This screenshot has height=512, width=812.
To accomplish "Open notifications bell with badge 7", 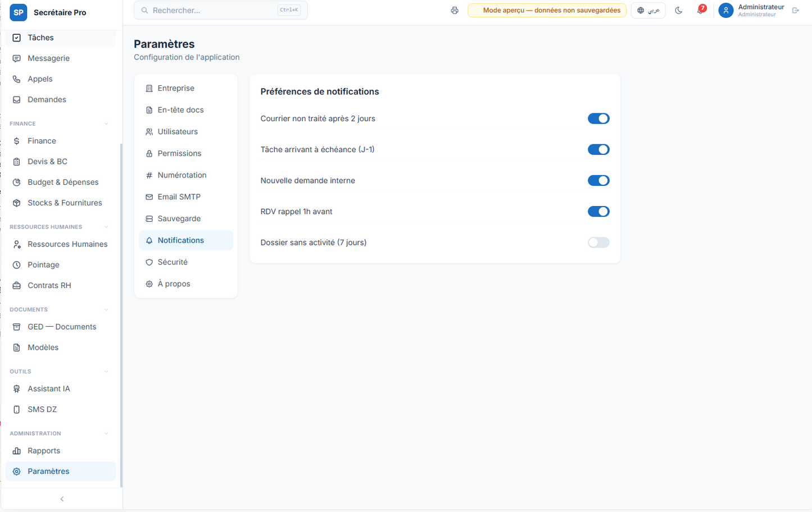I will click(x=701, y=10).
